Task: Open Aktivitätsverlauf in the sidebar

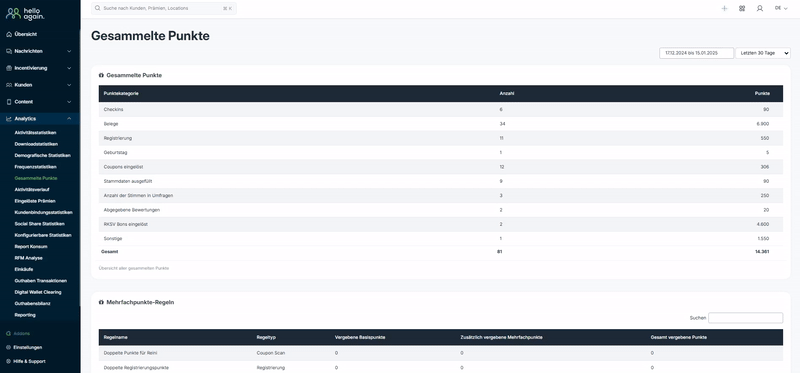Action: (32, 189)
